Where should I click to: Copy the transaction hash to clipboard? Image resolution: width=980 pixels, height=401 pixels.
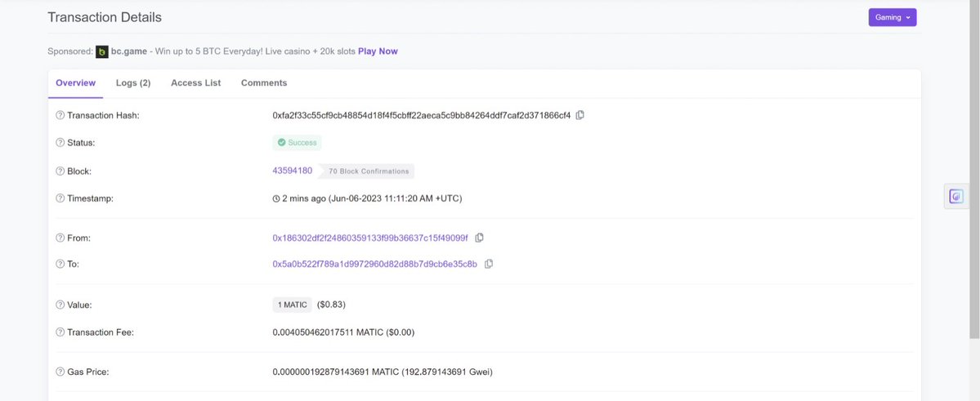coord(580,115)
